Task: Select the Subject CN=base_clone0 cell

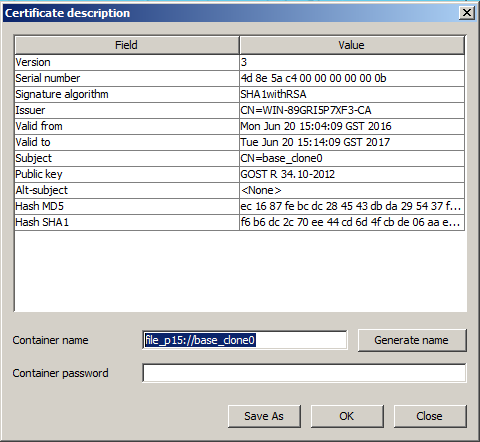Action: click(352, 158)
